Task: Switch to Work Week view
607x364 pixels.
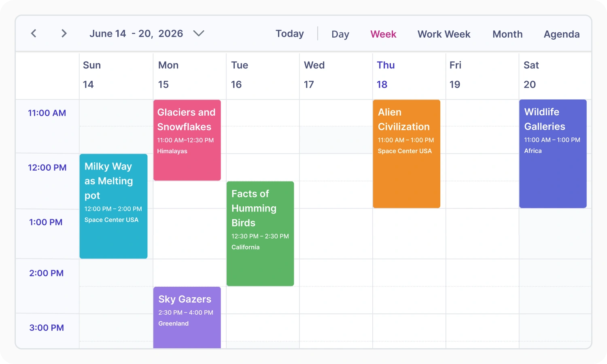Action: click(x=444, y=34)
